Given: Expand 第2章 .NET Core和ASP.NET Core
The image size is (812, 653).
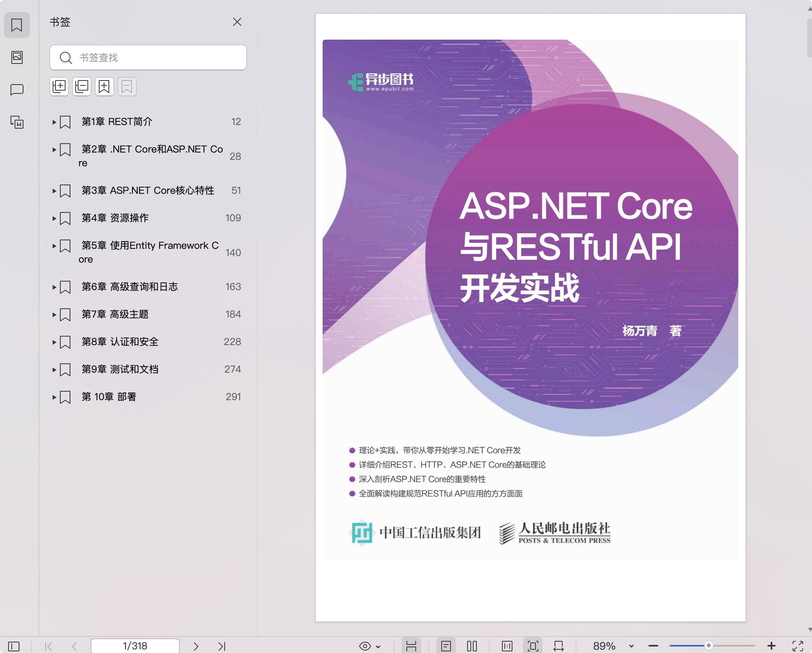Looking at the screenshot, I should 54,150.
